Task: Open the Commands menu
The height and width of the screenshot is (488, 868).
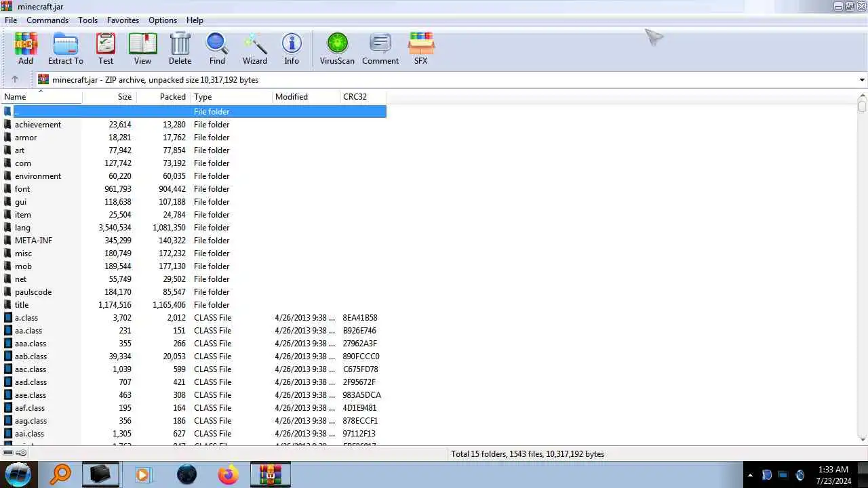Action: pyautogui.click(x=47, y=20)
